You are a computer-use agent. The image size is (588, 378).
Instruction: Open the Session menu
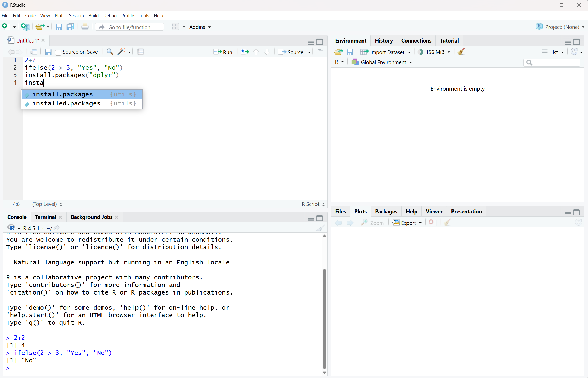pyautogui.click(x=76, y=16)
